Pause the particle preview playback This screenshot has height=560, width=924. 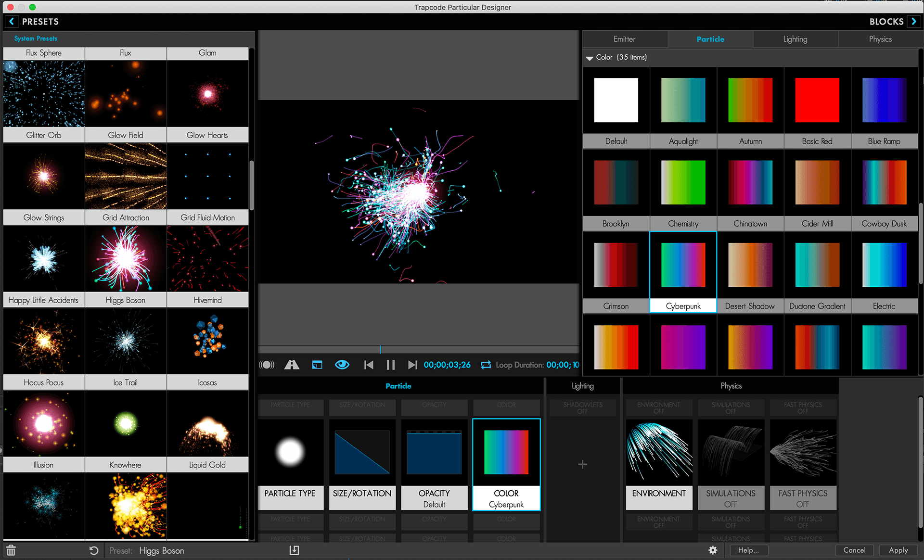click(x=390, y=365)
